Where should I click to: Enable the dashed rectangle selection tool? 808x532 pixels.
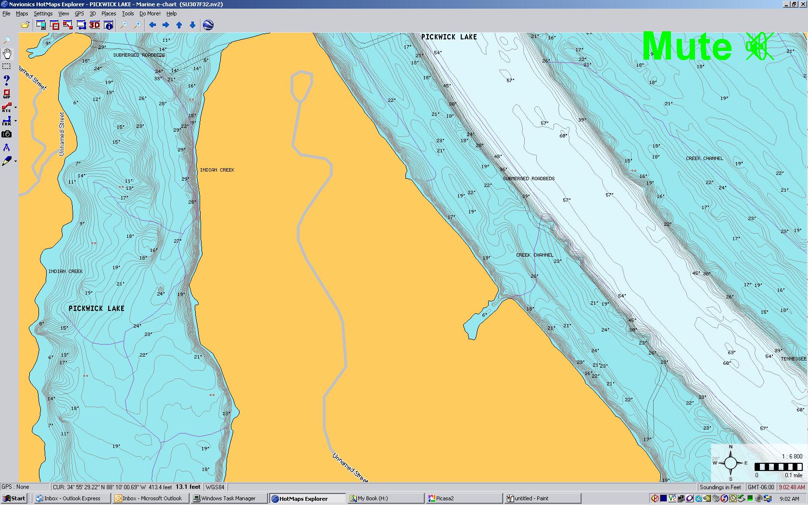[7, 66]
